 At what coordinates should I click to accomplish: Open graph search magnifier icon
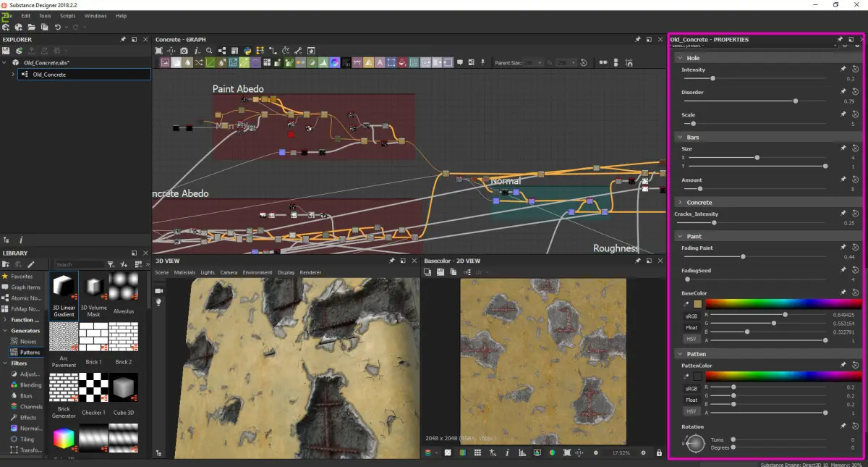(210, 51)
